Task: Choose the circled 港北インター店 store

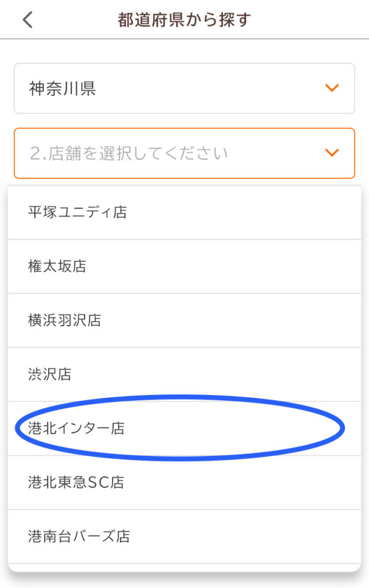Action: 184,428
